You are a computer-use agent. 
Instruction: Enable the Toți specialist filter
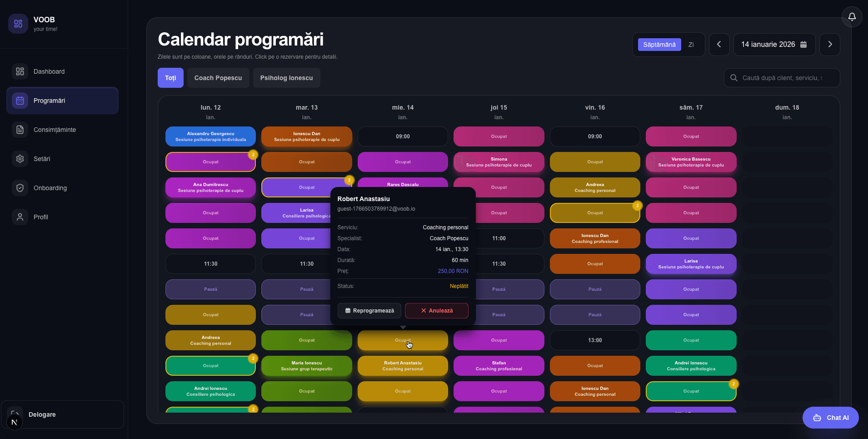point(170,78)
